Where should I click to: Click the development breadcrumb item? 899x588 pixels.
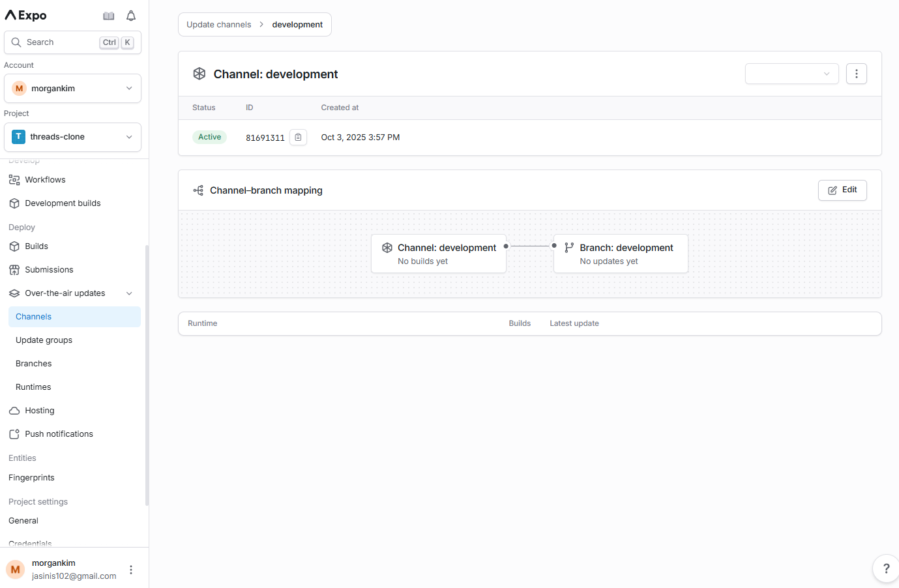tap(297, 25)
